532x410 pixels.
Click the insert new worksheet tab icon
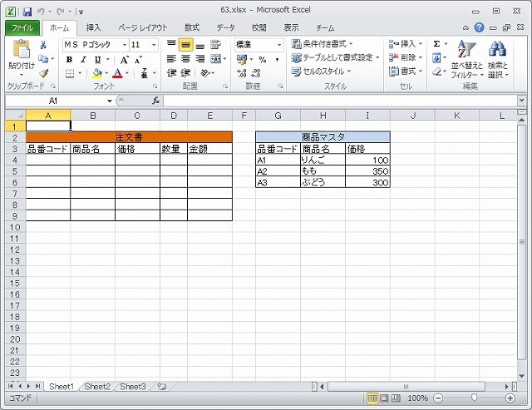pos(161,387)
